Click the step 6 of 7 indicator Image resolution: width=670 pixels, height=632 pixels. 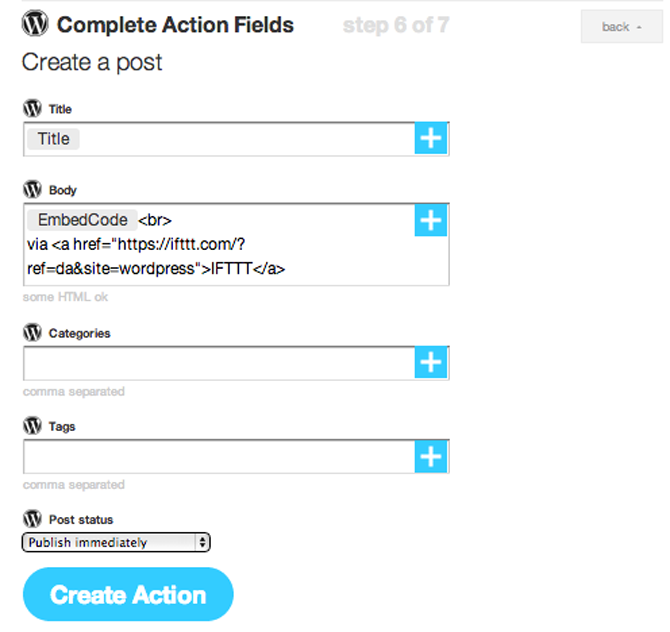(395, 25)
